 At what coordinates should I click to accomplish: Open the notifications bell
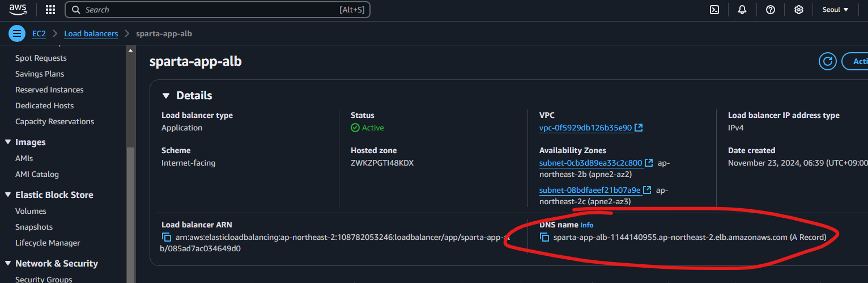tap(742, 10)
